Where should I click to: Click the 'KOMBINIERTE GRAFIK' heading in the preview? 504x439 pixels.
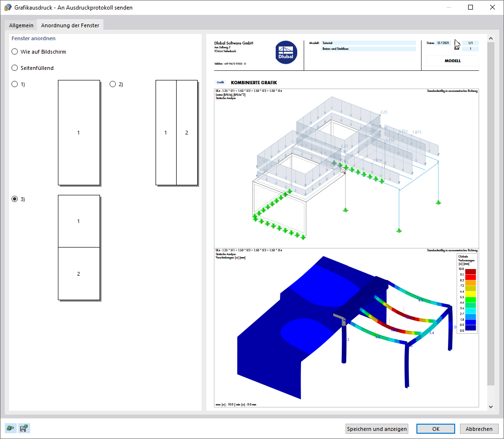click(254, 83)
